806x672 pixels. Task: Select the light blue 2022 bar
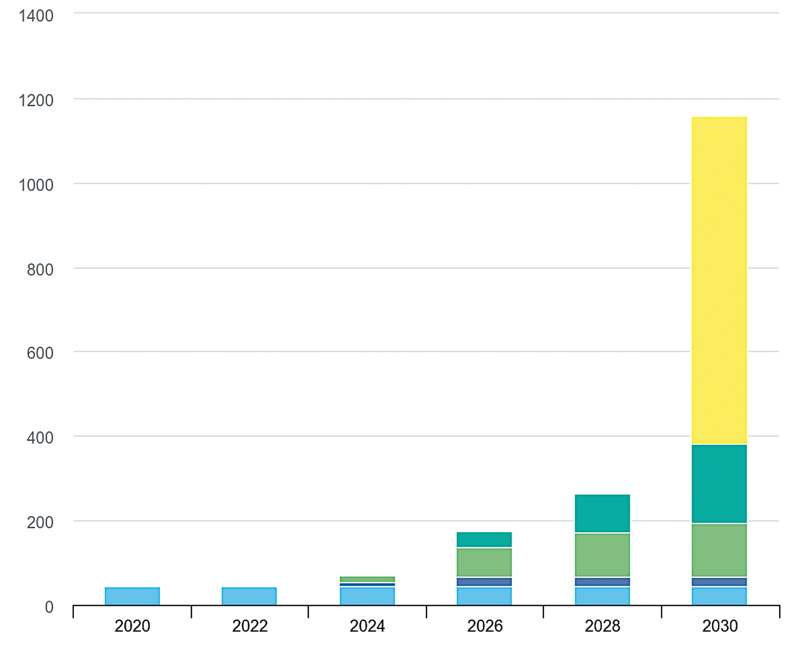pyautogui.click(x=249, y=596)
